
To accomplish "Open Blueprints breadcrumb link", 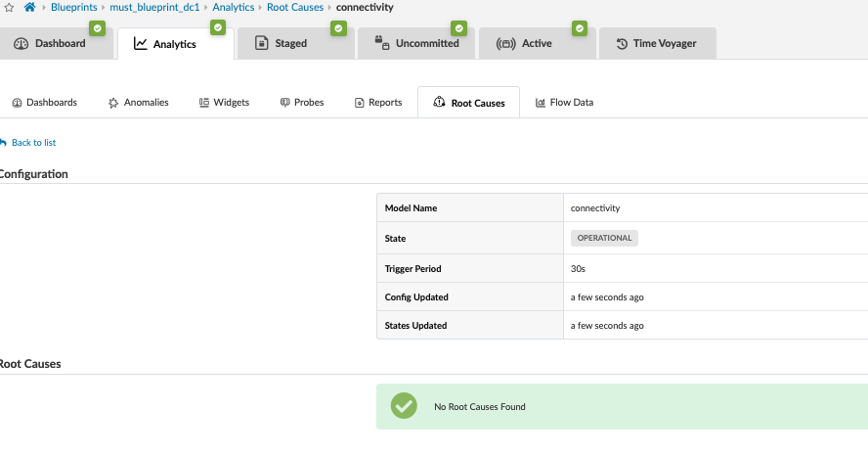I will [73, 7].
